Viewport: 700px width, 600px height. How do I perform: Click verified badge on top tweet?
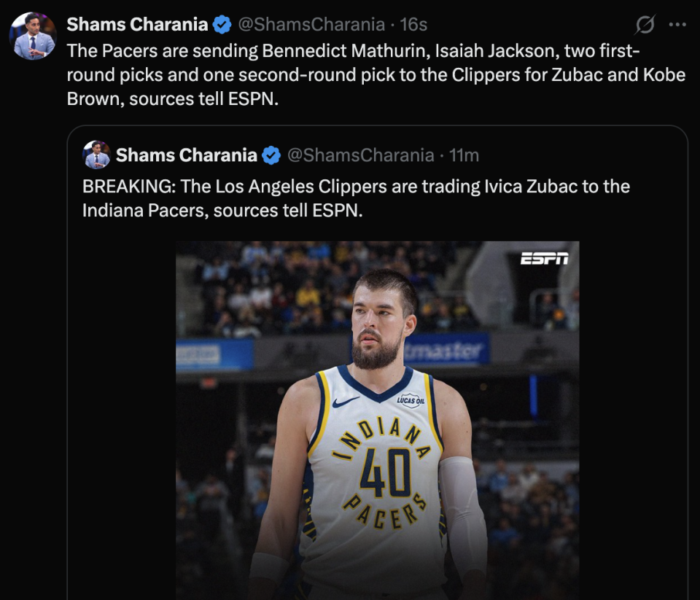[222, 25]
